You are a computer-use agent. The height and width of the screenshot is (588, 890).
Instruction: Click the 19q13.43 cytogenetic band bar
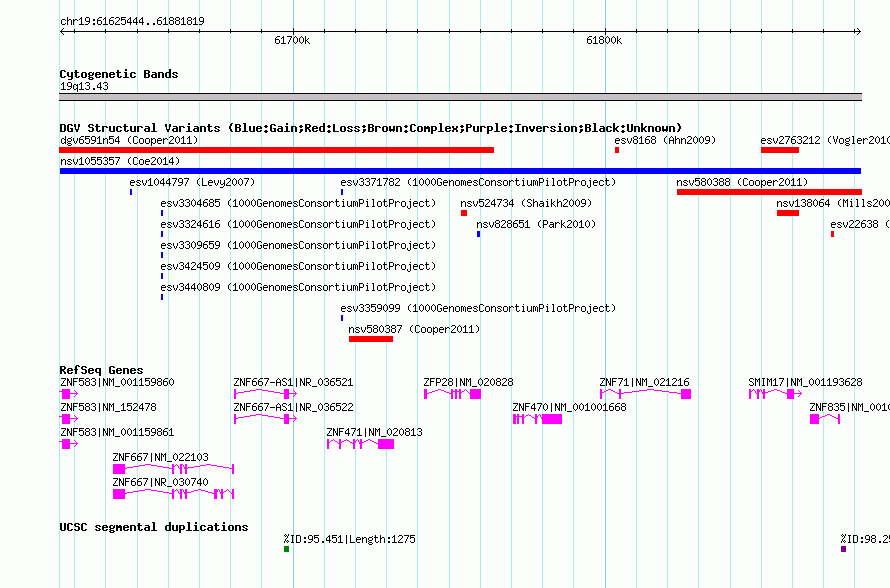click(460, 97)
